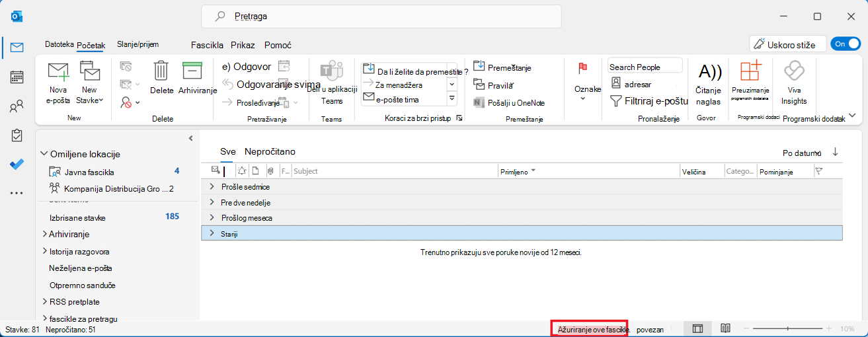Collapse Omiljene lokacije section

coord(44,153)
